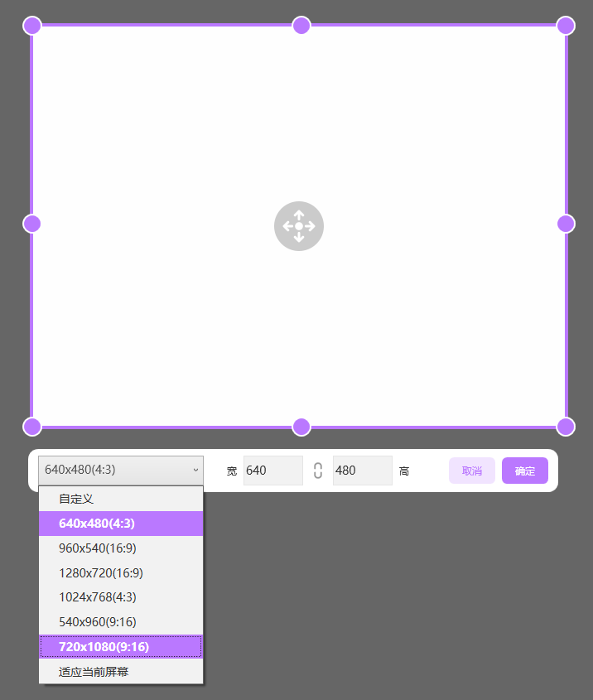This screenshot has height=700, width=593.
Task: Click the center move-region arrows icon
Action: pyautogui.click(x=298, y=226)
